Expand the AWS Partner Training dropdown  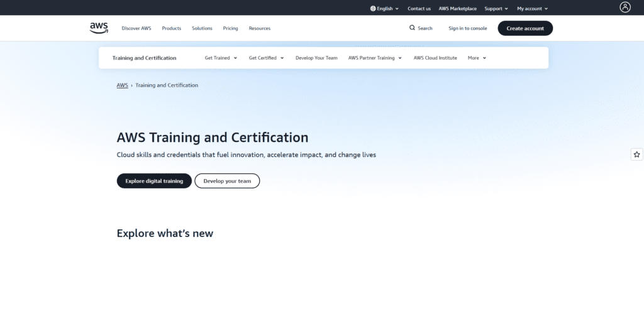pos(375,58)
